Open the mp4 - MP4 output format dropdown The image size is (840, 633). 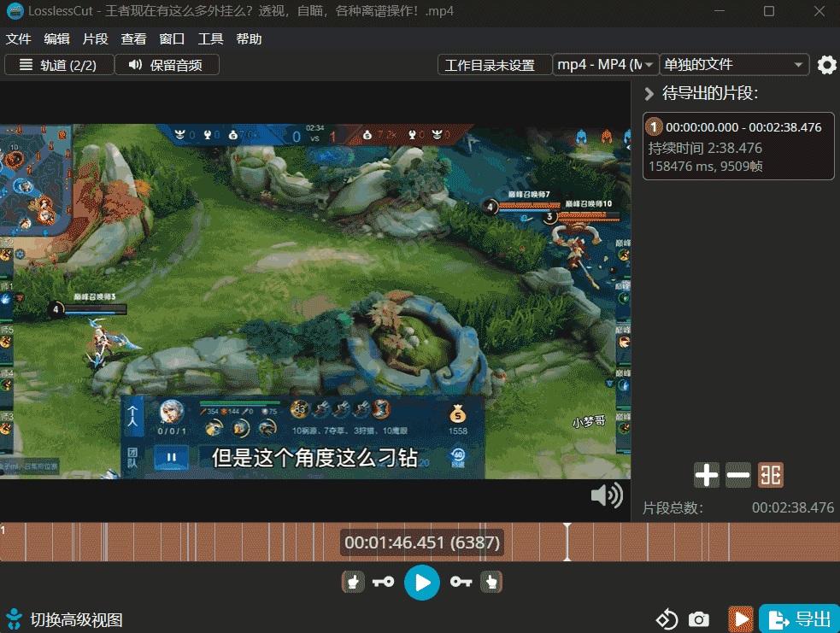click(x=605, y=65)
